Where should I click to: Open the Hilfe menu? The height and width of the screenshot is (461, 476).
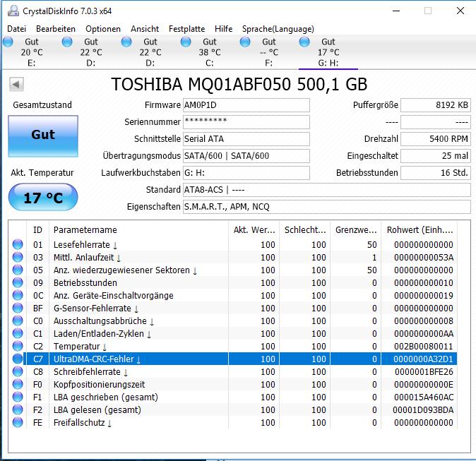[x=223, y=29]
